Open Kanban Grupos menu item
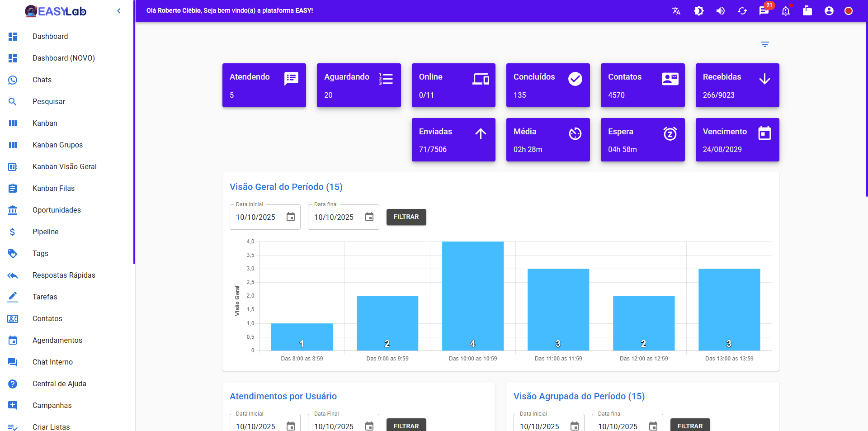The width and height of the screenshot is (868, 431). 67,145
